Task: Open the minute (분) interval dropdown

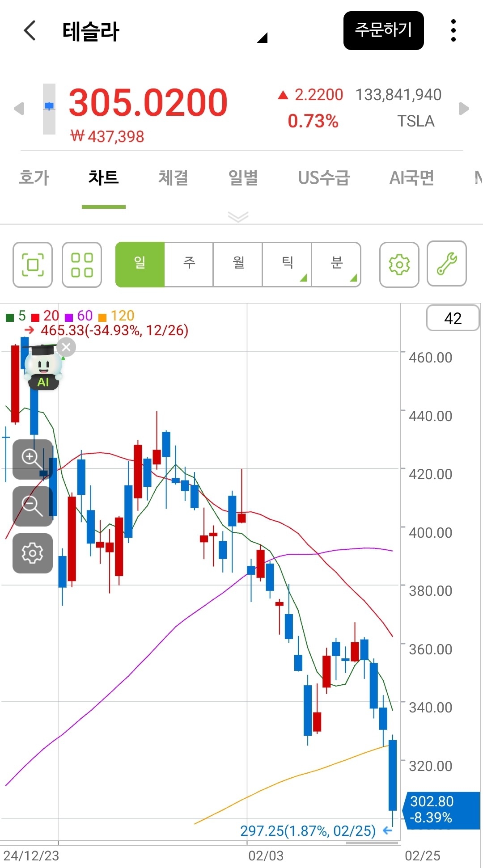Action: tap(336, 264)
